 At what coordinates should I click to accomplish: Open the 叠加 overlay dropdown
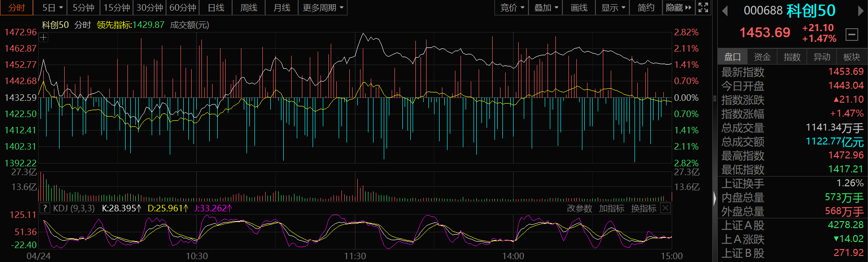pos(546,7)
